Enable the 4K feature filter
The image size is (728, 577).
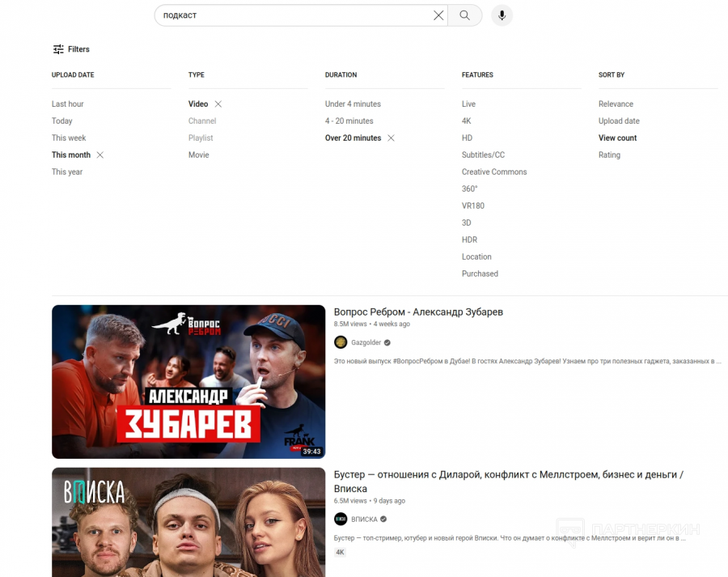[x=466, y=121]
